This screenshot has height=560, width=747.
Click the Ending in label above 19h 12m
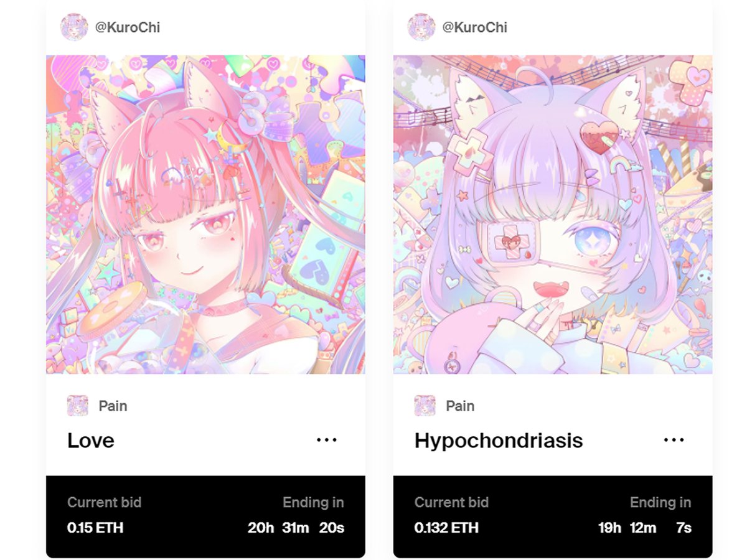click(660, 502)
